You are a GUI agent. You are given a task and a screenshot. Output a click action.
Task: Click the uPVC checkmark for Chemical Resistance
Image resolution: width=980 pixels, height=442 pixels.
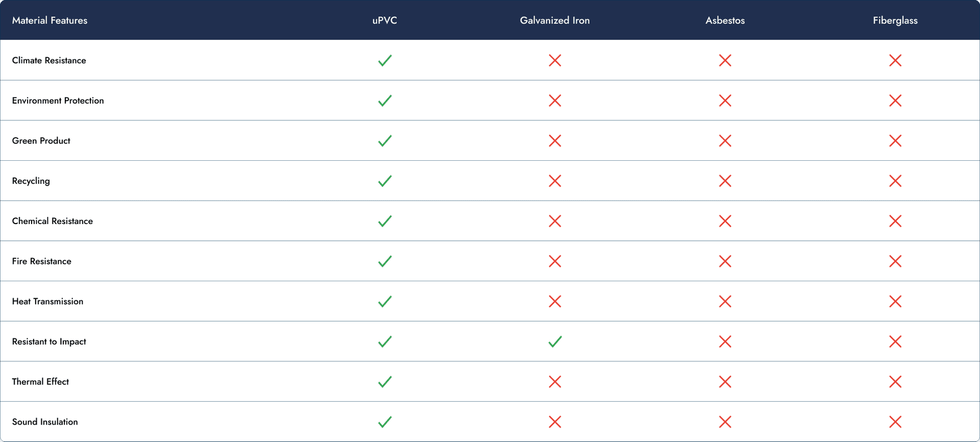[x=385, y=221]
